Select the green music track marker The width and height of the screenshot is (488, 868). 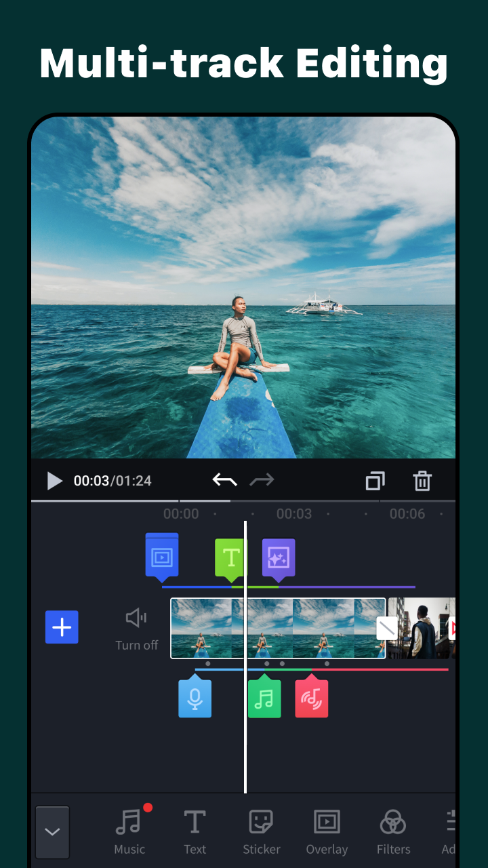tap(264, 698)
